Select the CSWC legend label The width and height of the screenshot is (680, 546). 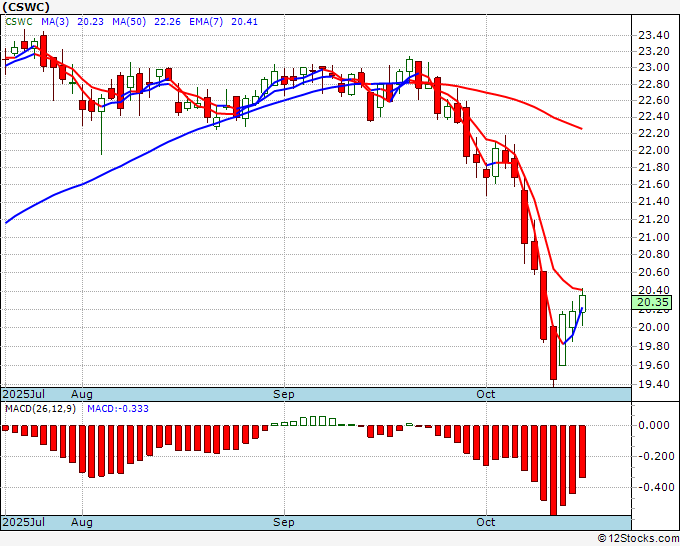click(x=19, y=22)
